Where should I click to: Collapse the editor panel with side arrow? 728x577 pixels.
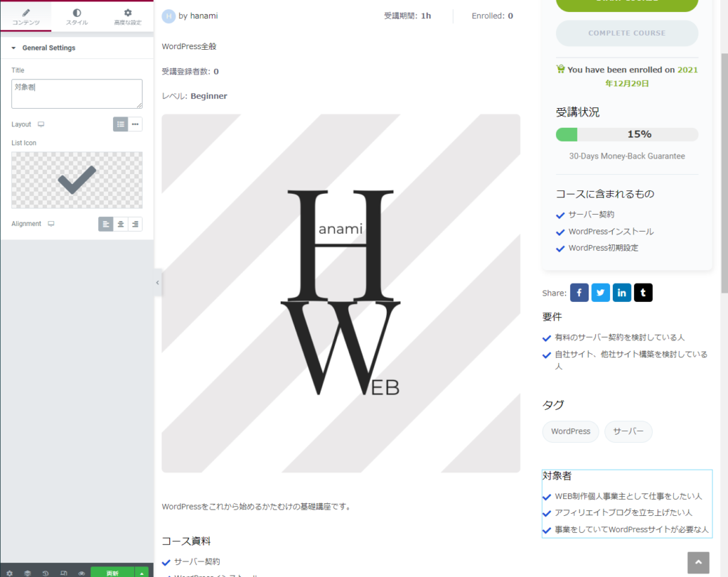pyautogui.click(x=158, y=283)
